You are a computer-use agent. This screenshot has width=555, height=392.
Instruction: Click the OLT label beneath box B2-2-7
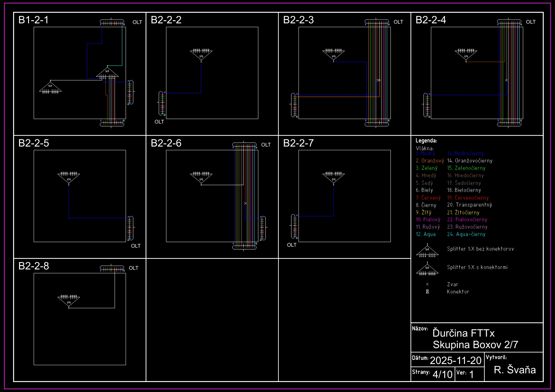click(x=292, y=245)
